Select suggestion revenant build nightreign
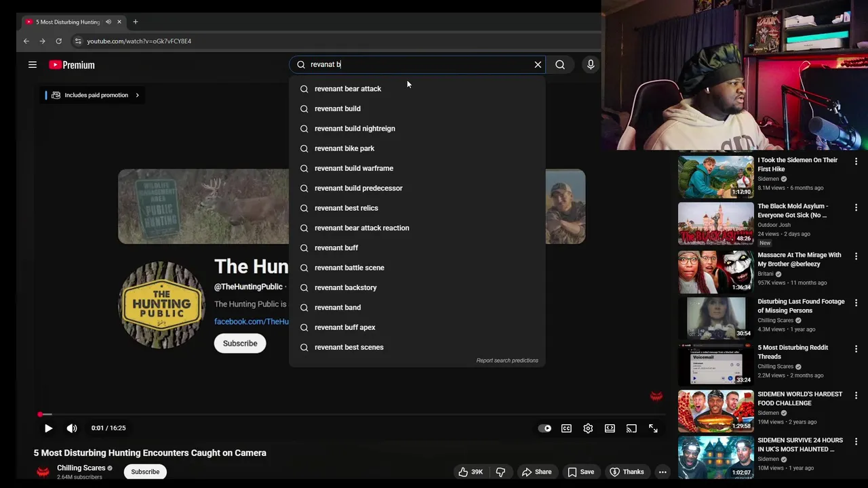The image size is (868, 488). point(417,129)
